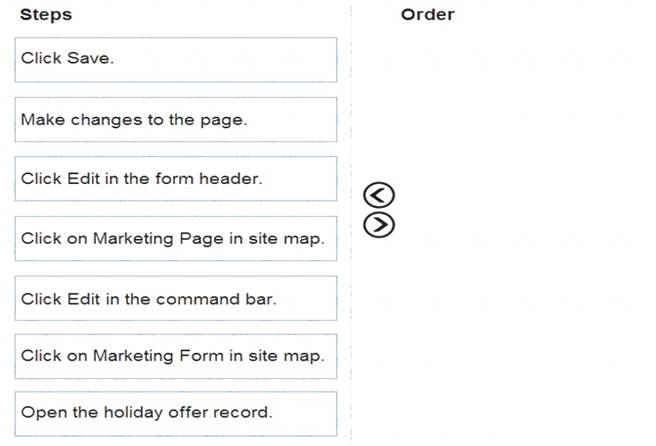Viewport: 656px width, 446px height.
Task: Choose 'Click Edit in the form header.' step
Action: [176, 179]
